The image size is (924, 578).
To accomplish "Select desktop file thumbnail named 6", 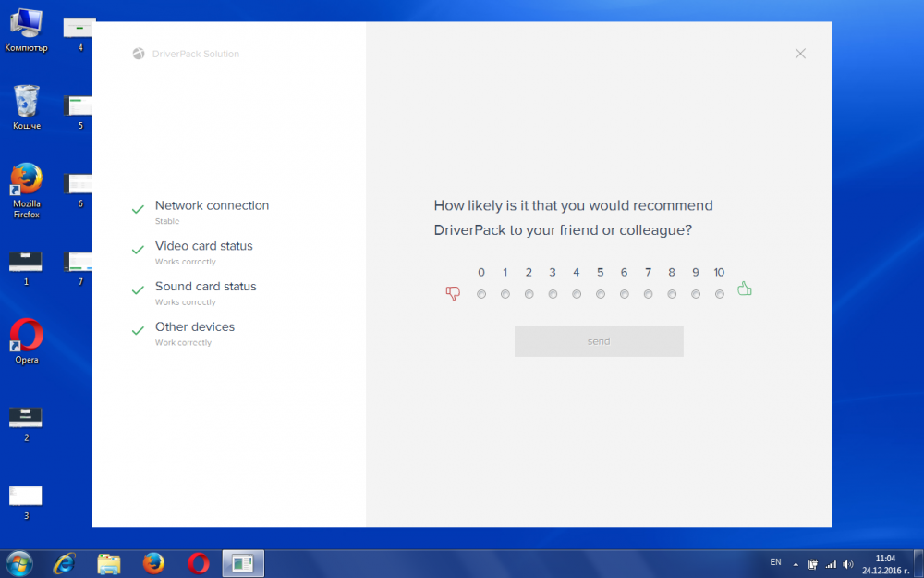I will coord(79,191).
